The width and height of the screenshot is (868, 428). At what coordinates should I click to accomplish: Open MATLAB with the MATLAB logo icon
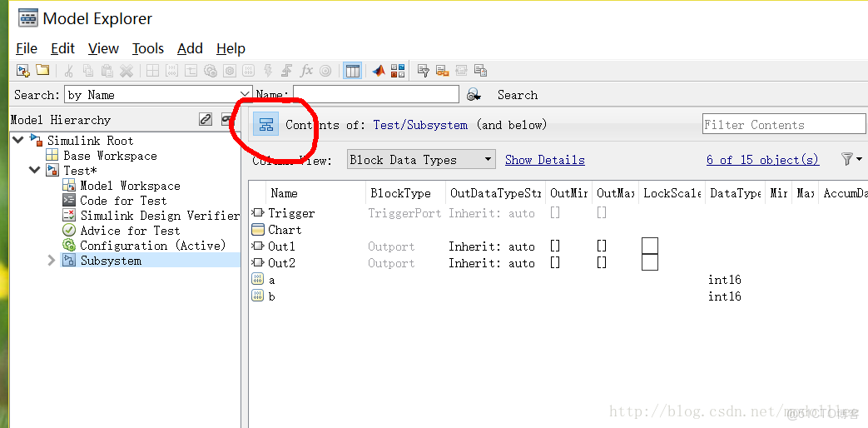click(379, 71)
